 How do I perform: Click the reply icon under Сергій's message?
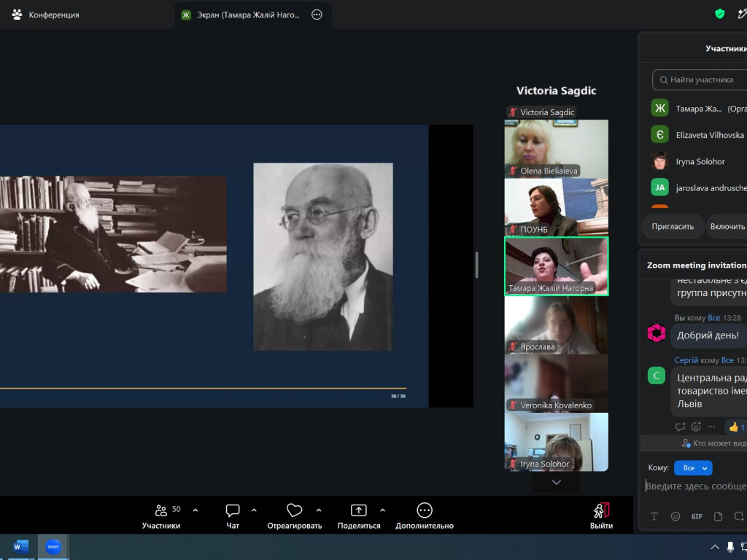tap(681, 427)
